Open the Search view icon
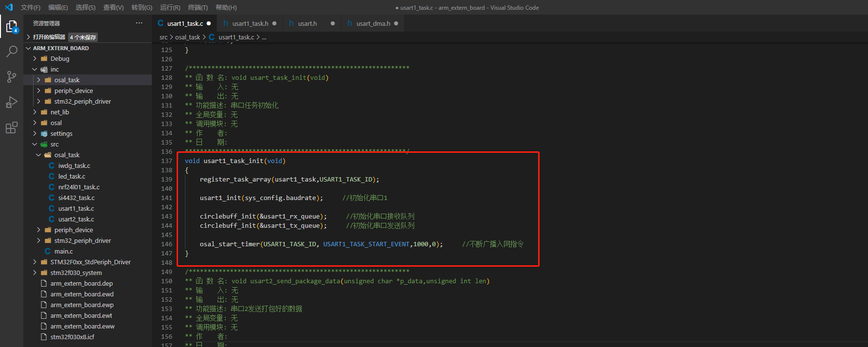The image size is (868, 347). tap(12, 52)
